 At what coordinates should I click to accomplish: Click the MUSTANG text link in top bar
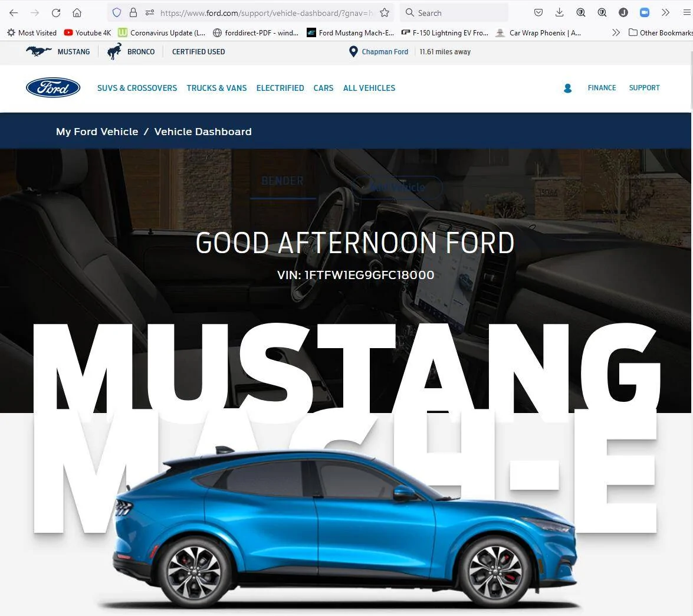point(73,52)
